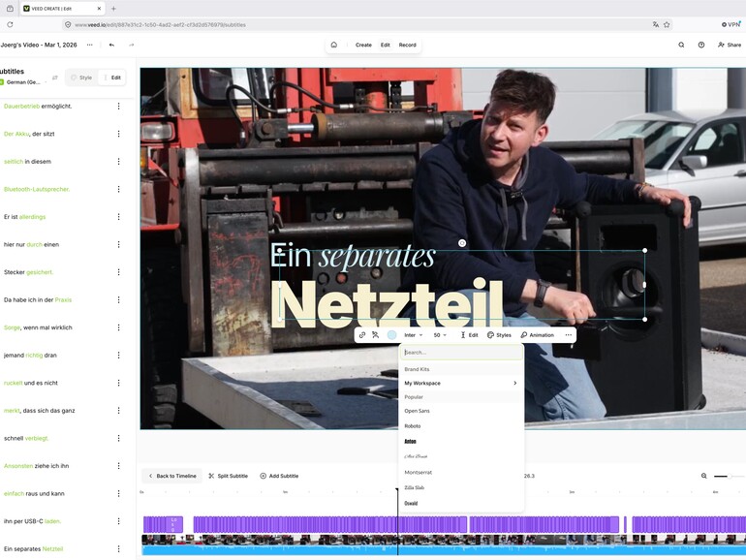Open the light blue text color swatch
Image resolution: width=746 pixels, height=560 pixels.
click(x=391, y=335)
